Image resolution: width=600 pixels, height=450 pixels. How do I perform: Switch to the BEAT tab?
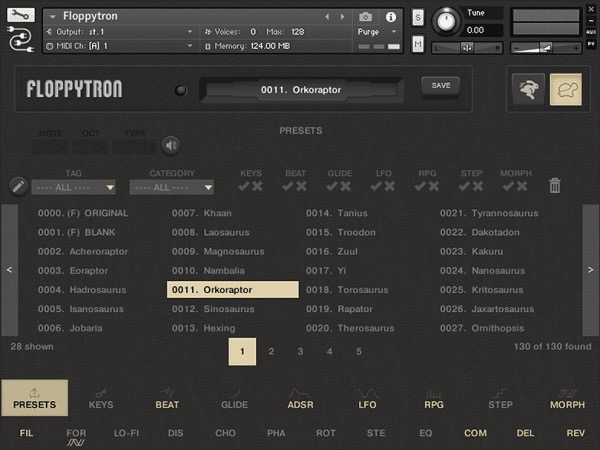167,399
